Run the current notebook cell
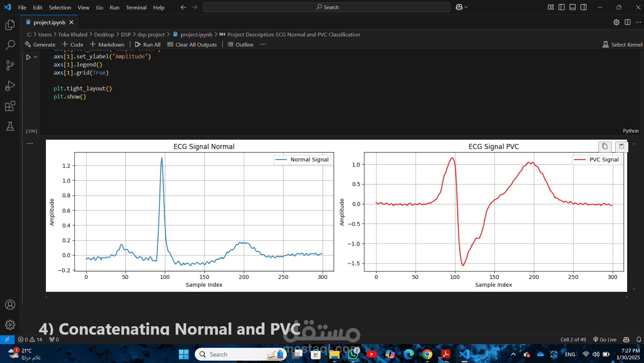The width and height of the screenshot is (644, 363). [x=29, y=57]
